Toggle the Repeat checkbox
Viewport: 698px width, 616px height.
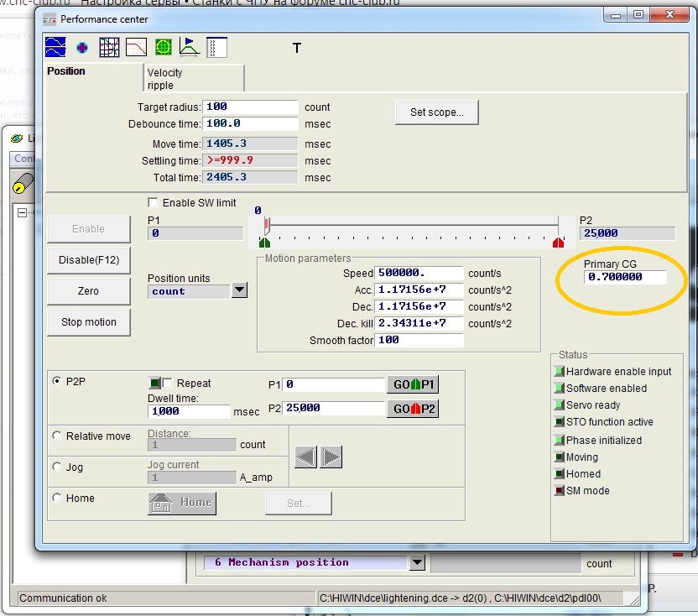click(x=168, y=383)
